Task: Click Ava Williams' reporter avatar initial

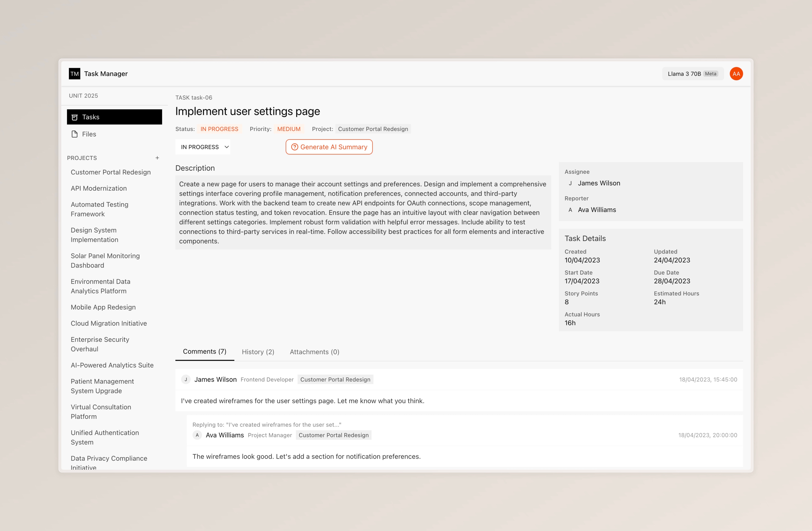Action: (570, 210)
